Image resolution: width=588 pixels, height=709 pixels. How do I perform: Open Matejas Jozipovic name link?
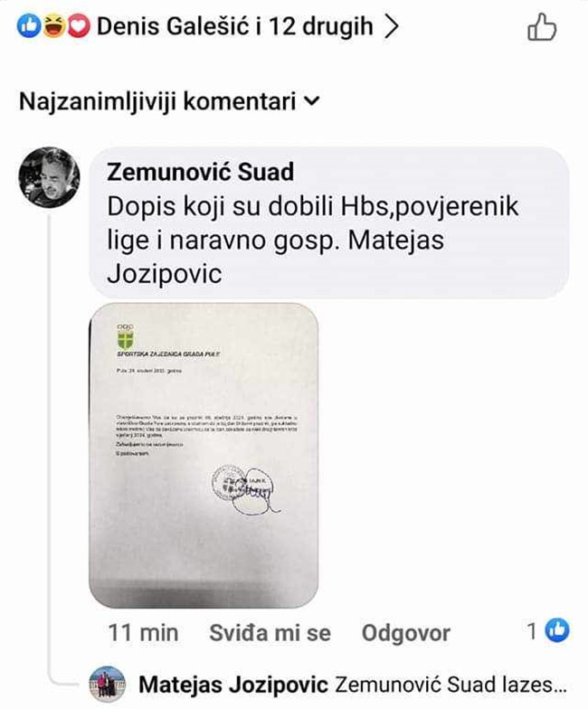pos(233,685)
